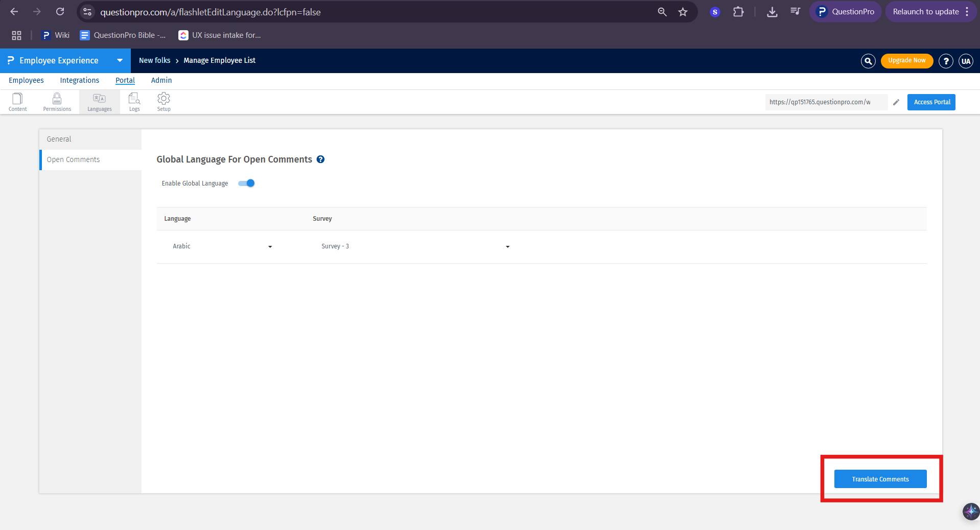
Task: Click the Upgrade Now button
Action: click(x=907, y=61)
